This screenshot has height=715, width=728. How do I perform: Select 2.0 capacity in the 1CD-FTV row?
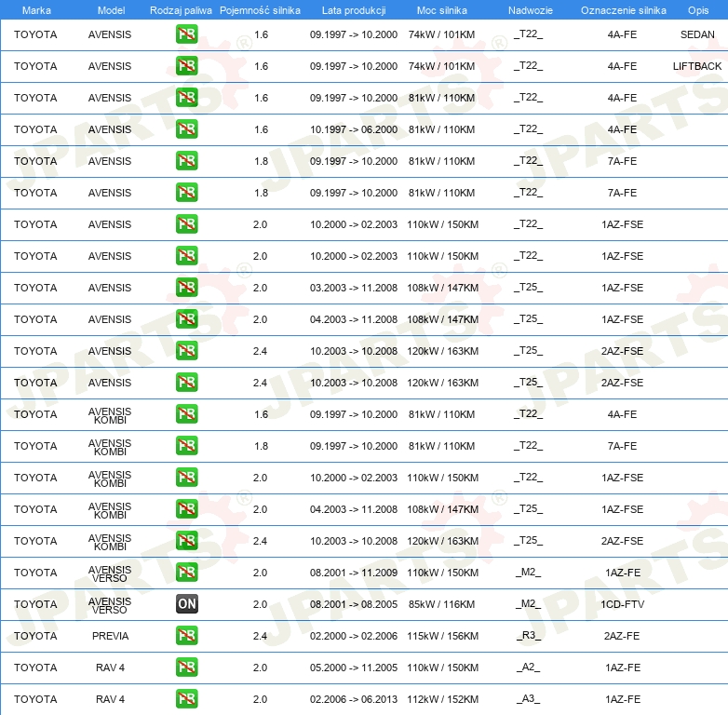click(x=260, y=604)
